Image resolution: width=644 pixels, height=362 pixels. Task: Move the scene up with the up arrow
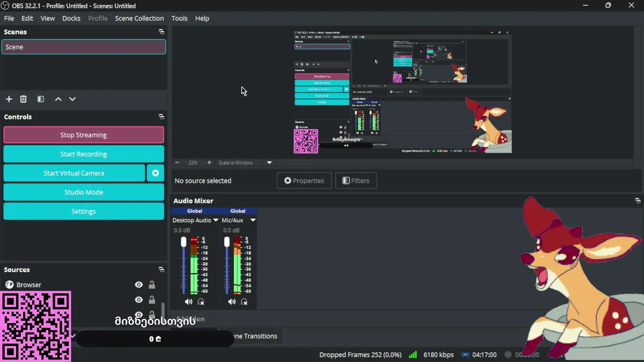[58, 99]
